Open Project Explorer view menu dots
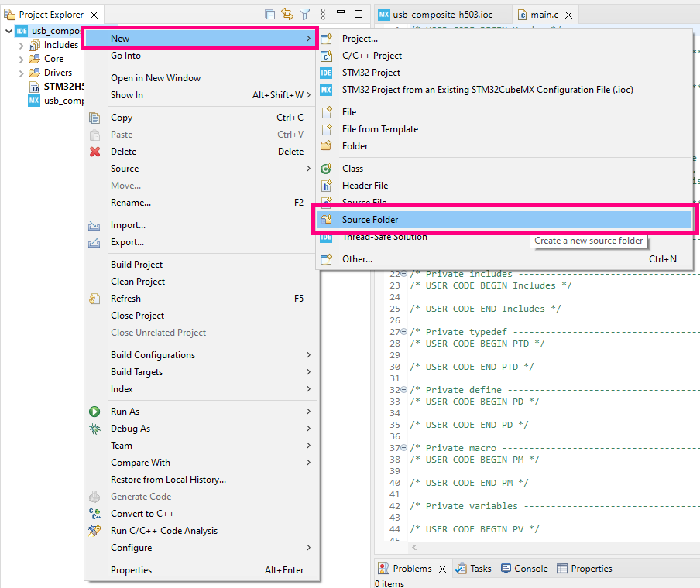The image size is (700, 588). (x=323, y=14)
